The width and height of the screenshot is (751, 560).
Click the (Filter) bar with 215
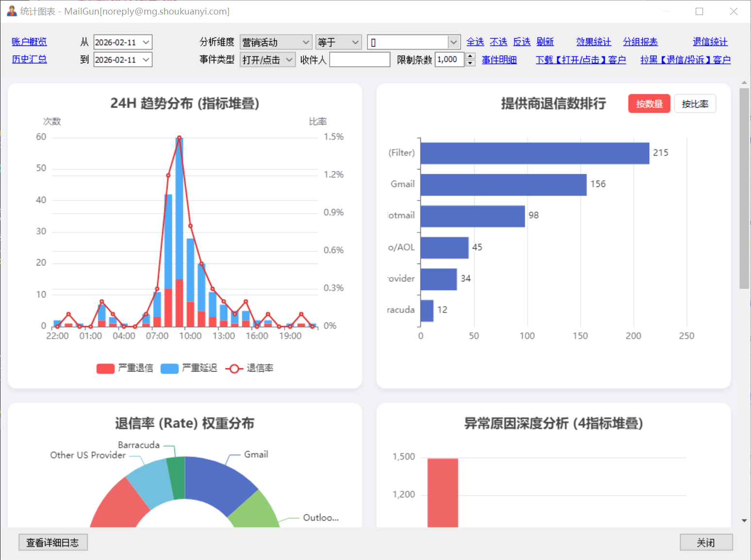pyautogui.click(x=534, y=153)
